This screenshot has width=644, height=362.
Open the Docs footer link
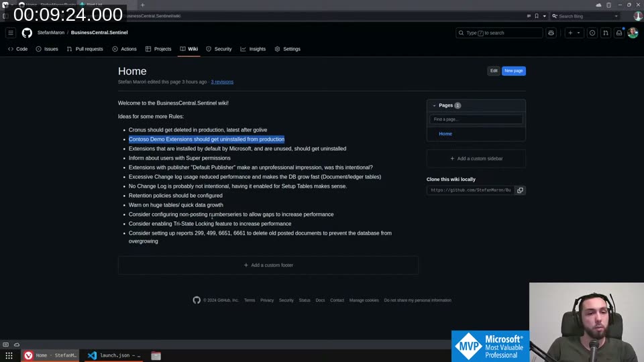point(320,300)
